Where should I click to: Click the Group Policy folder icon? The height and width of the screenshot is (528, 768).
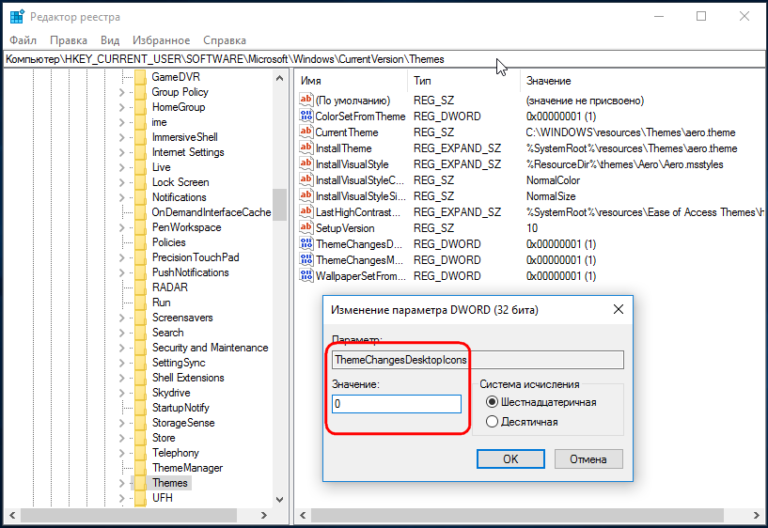pos(140,92)
